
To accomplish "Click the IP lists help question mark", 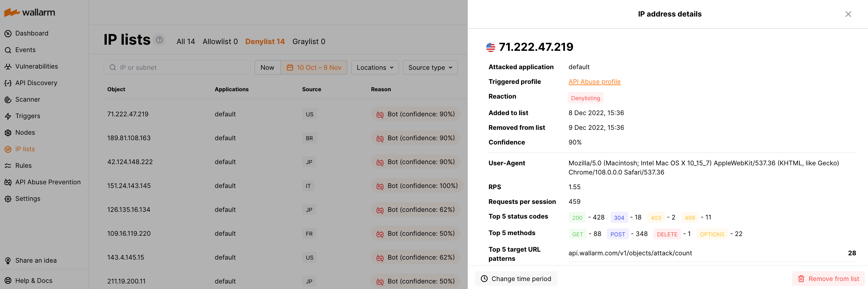I will click(x=159, y=39).
